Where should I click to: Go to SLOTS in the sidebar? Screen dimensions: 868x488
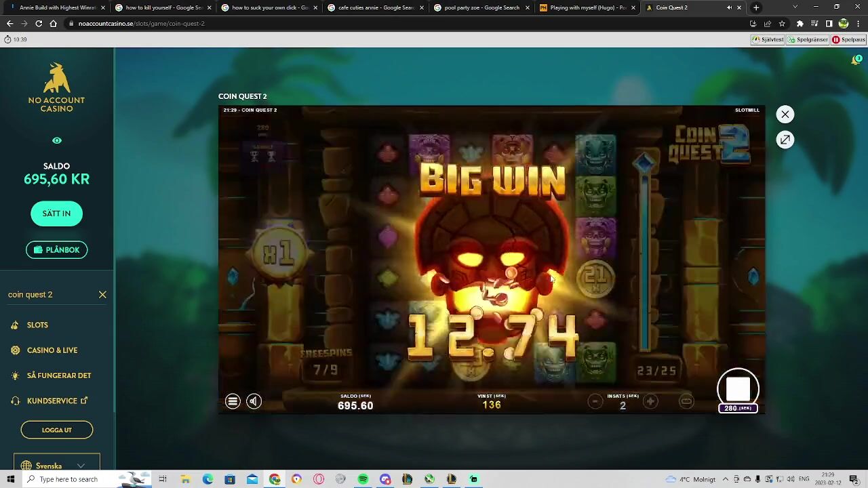coord(37,325)
